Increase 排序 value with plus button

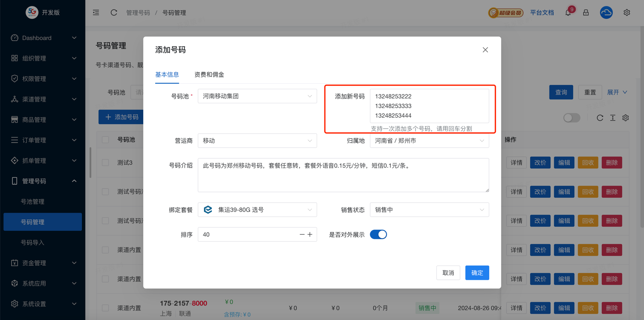310,235
